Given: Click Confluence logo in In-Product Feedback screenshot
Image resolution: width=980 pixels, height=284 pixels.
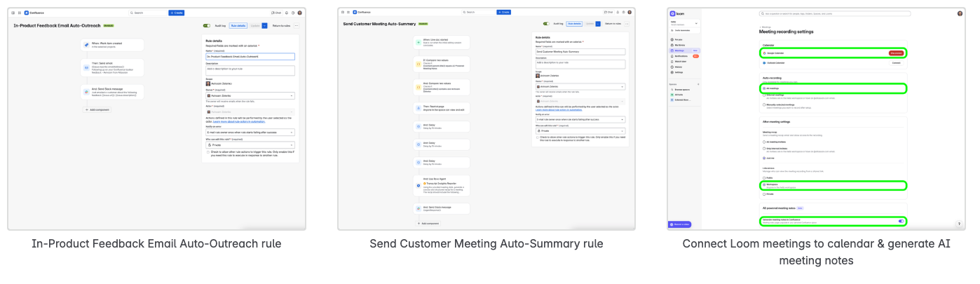Looking at the screenshot, I should (35, 13).
